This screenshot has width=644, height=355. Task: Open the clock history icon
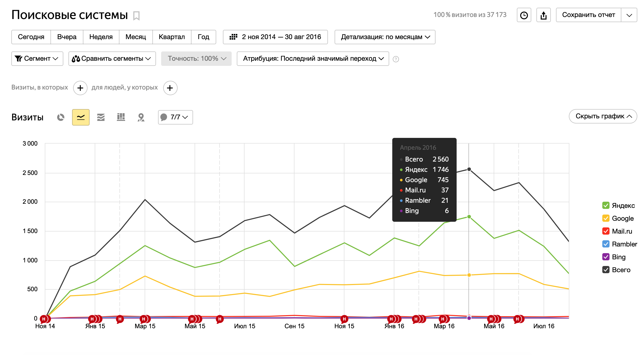point(524,15)
